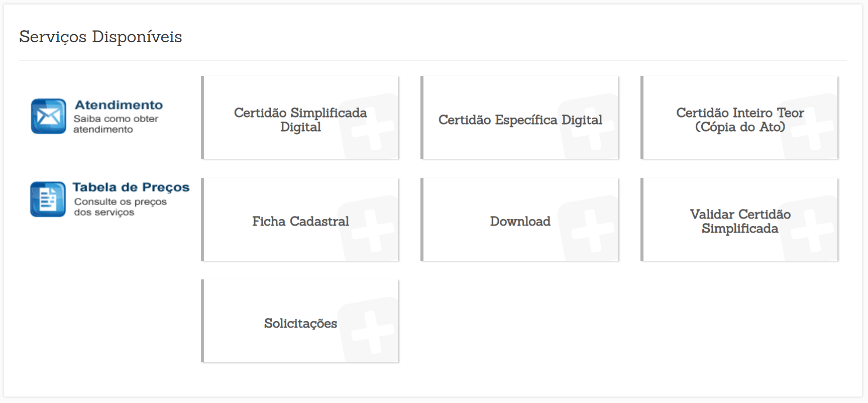Select Certidão Específica Digital service label
Image resolution: width=868 pixels, height=403 pixels.
(x=520, y=120)
